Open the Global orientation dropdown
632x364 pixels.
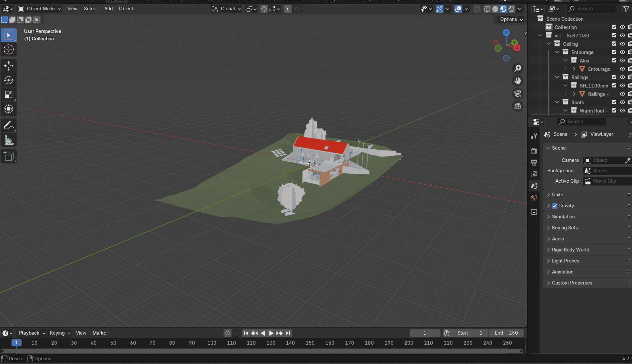pyautogui.click(x=226, y=9)
